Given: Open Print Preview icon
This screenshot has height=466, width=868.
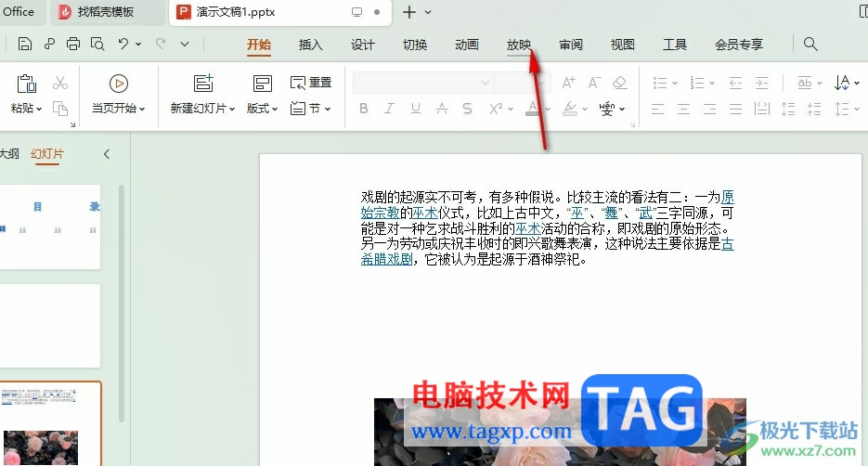Looking at the screenshot, I should pos(97,44).
